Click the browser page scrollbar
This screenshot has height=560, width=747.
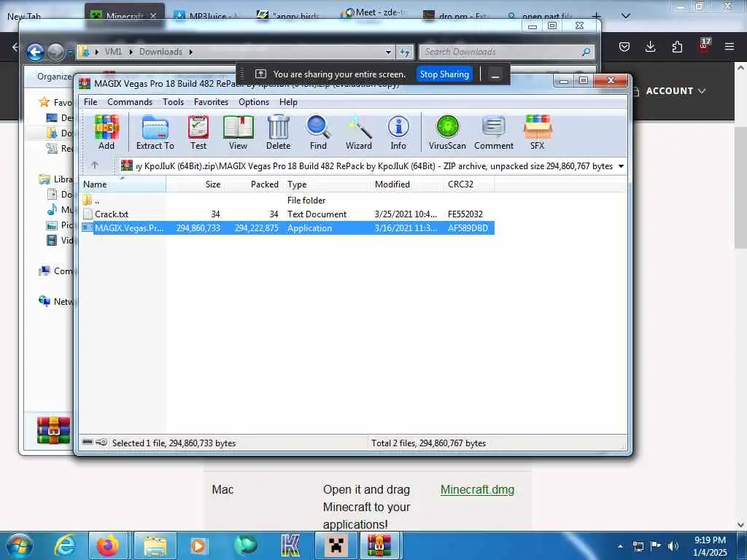(740, 188)
